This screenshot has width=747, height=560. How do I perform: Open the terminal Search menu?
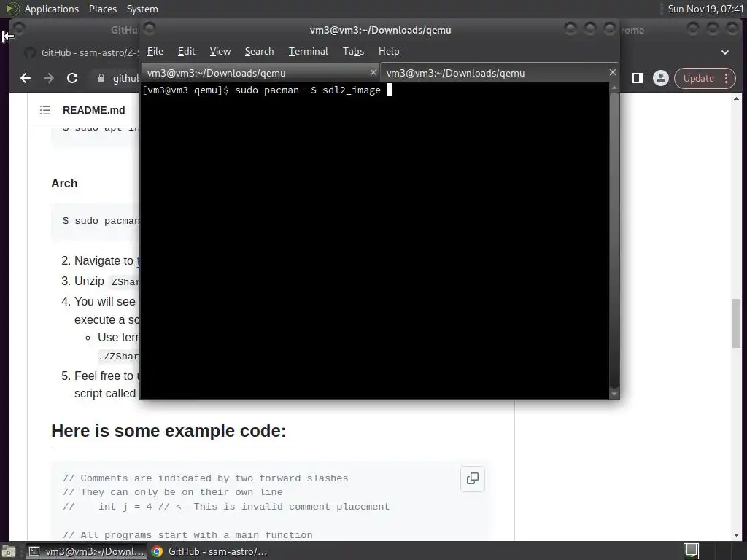tap(259, 52)
